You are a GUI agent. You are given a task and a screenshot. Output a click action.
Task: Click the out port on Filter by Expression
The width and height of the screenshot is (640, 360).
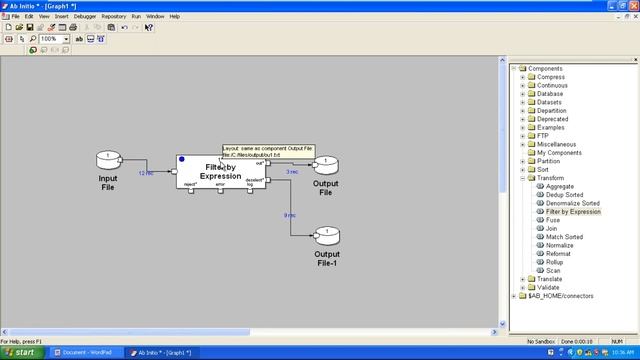[x=268, y=163]
